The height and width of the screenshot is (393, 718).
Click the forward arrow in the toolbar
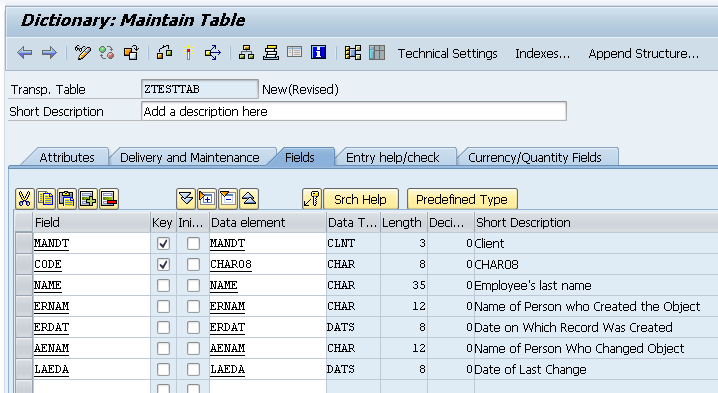pyautogui.click(x=49, y=53)
